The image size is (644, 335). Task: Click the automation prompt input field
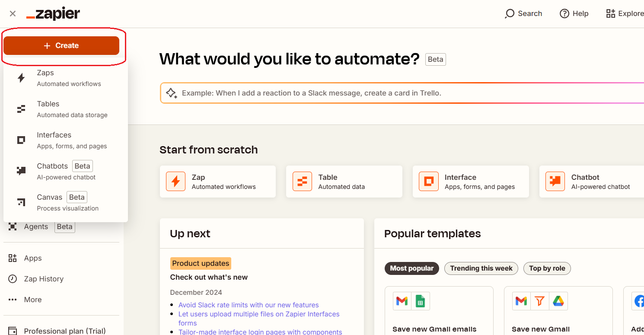coord(402,93)
